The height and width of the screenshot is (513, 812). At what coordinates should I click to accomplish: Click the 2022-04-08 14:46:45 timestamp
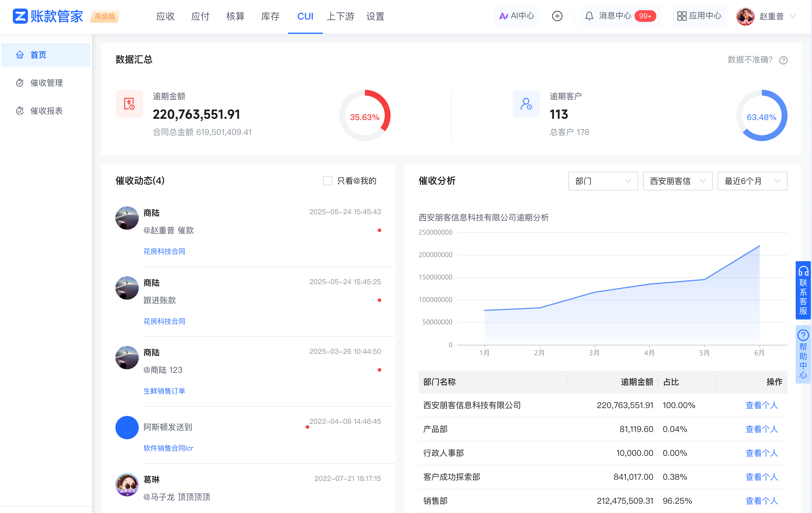pos(345,421)
